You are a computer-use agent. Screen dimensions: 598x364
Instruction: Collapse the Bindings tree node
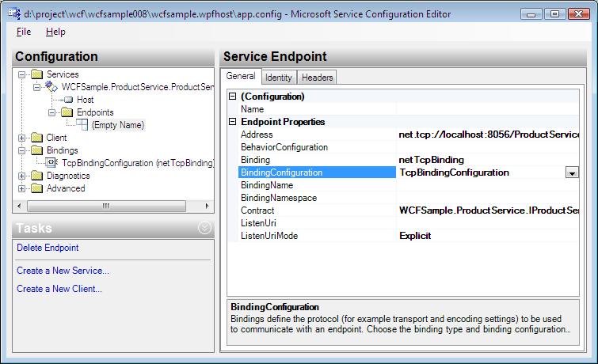pos(21,150)
